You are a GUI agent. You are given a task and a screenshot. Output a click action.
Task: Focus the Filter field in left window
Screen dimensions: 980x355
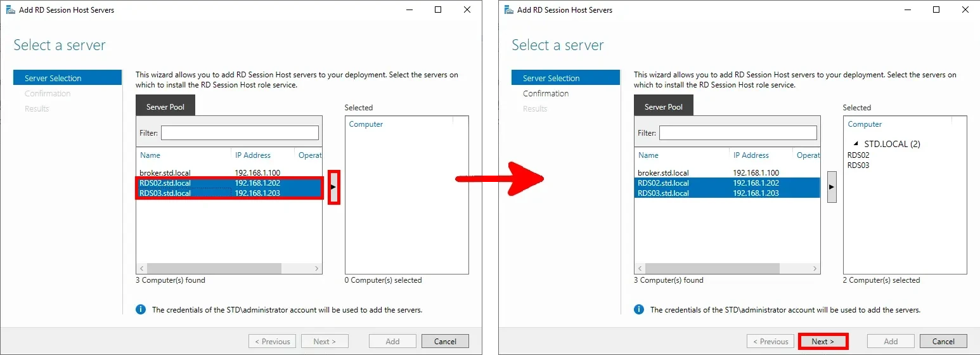tap(240, 132)
